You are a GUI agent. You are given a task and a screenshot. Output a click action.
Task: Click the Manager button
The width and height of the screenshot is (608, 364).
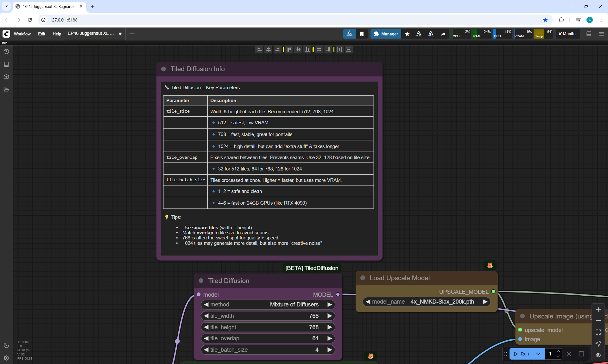pos(386,34)
